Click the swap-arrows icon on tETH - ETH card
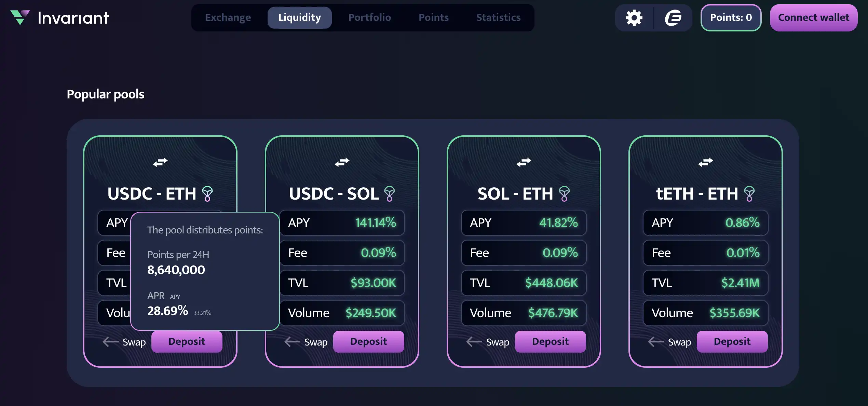This screenshot has height=406, width=868. click(706, 162)
